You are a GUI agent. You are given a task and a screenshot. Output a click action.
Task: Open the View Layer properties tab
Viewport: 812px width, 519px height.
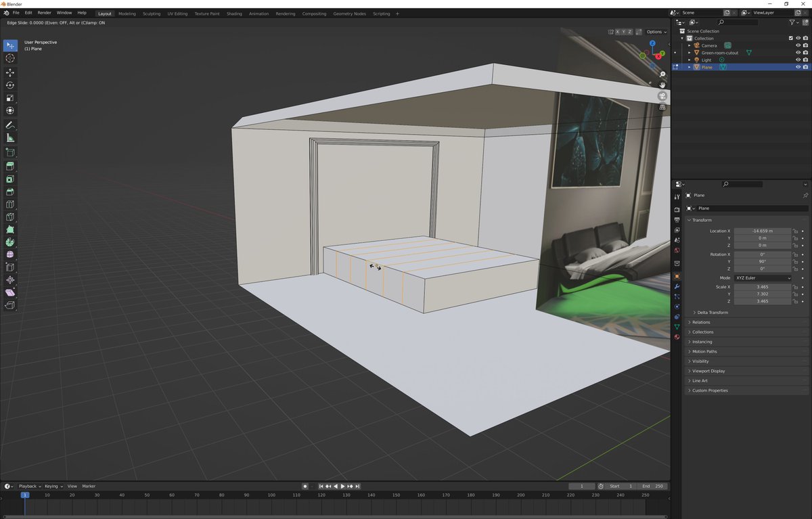[x=677, y=230]
